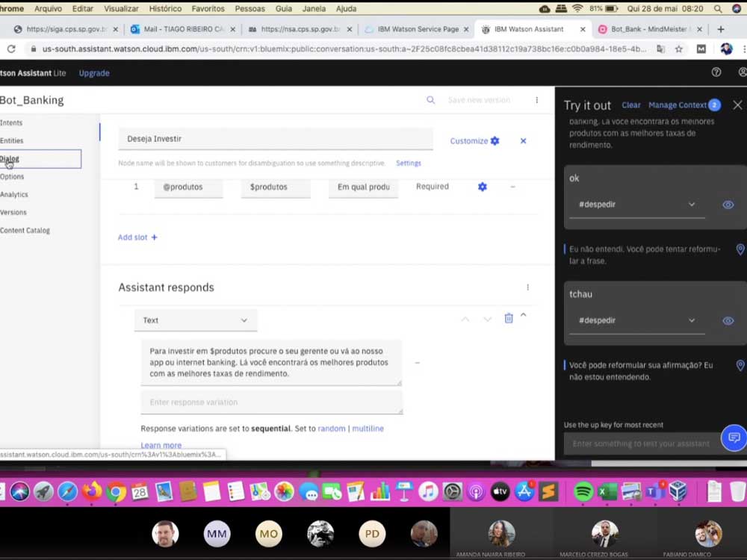Image resolution: width=747 pixels, height=560 pixels.
Task: Reload the page
Action: pos(11,49)
